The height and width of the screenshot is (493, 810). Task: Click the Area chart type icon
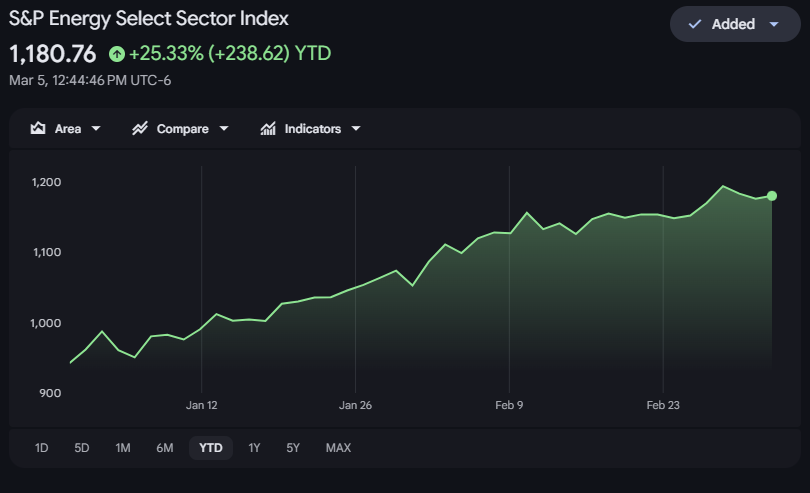pyautogui.click(x=39, y=129)
